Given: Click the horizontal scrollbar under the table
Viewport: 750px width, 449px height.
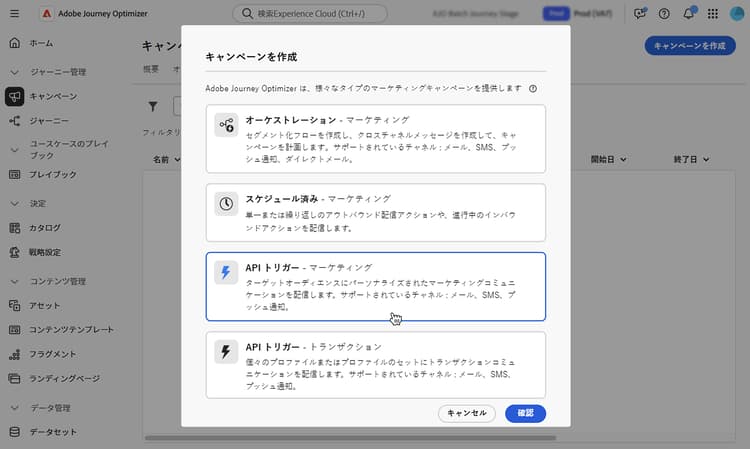Looking at the screenshot, I should pyautogui.click(x=350, y=438).
